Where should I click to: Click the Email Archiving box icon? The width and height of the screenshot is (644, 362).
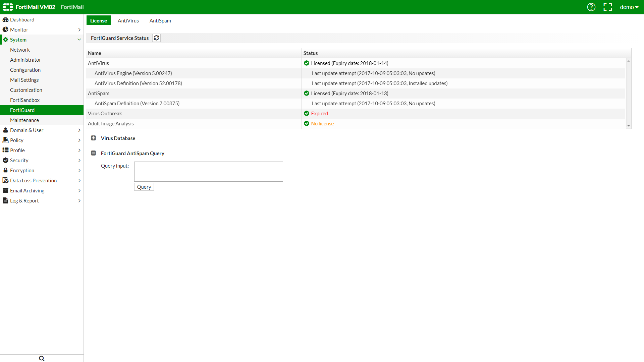5,190
